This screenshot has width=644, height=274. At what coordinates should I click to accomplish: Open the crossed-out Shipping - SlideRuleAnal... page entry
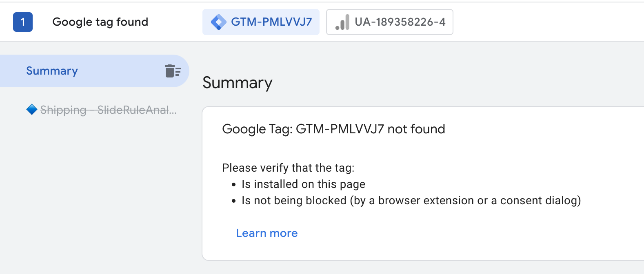108,110
